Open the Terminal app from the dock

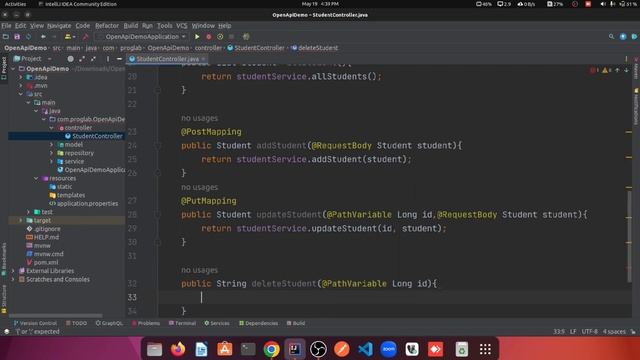click(248, 349)
